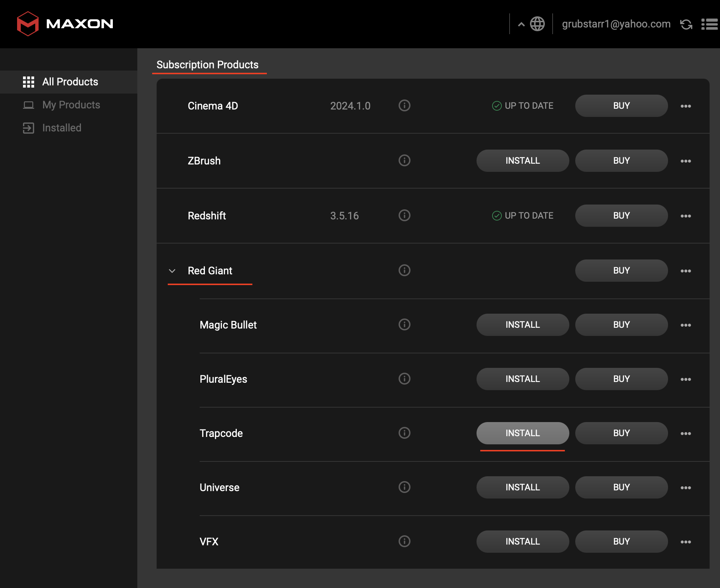Open more options for PluralEyes

(685, 379)
